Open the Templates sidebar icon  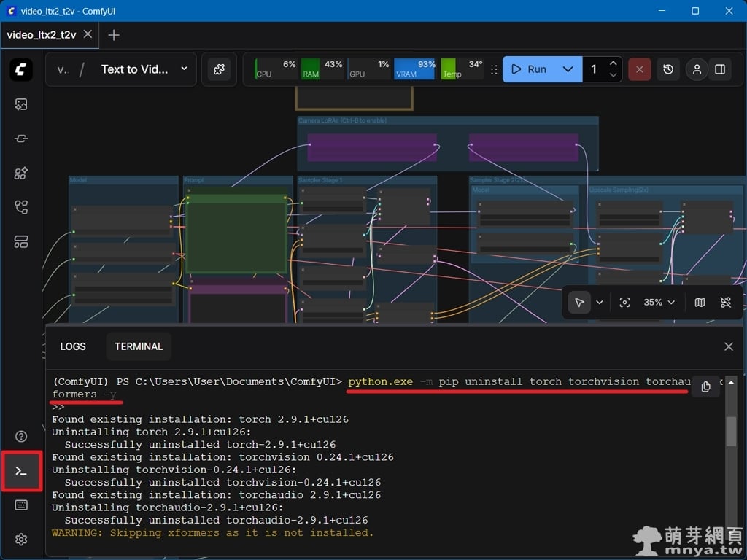[x=21, y=241]
